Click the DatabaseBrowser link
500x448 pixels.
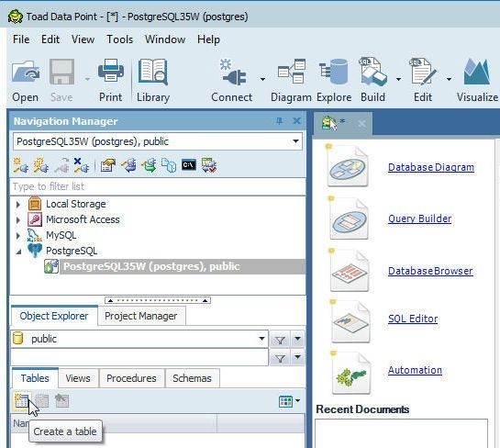(x=430, y=271)
